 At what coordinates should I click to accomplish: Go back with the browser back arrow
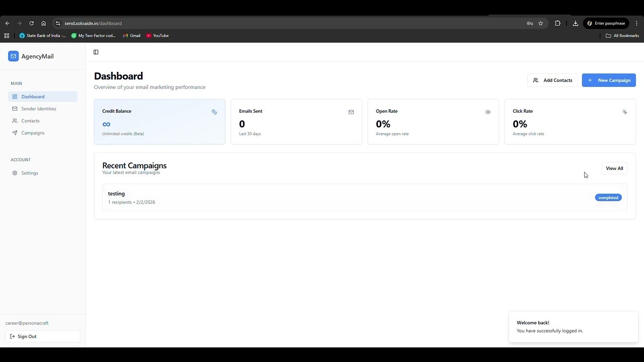[x=8, y=23]
